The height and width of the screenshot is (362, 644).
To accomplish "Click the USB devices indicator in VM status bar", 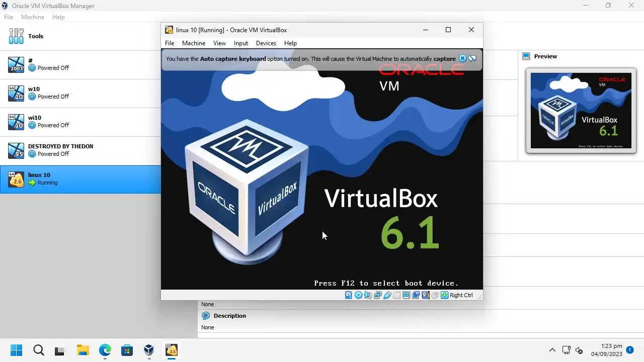I will click(387, 295).
